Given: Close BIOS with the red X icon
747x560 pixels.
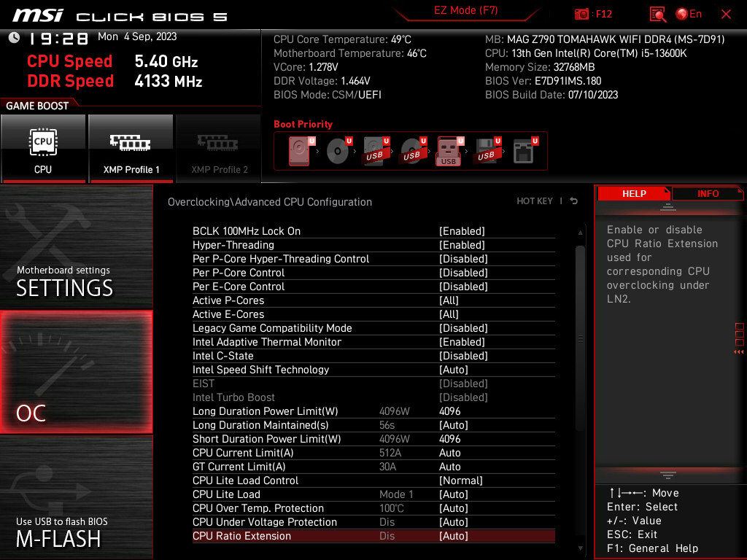Looking at the screenshot, I should tap(726, 15).
